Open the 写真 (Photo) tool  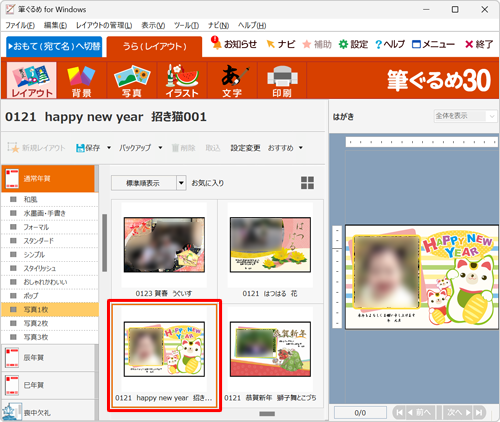132,80
